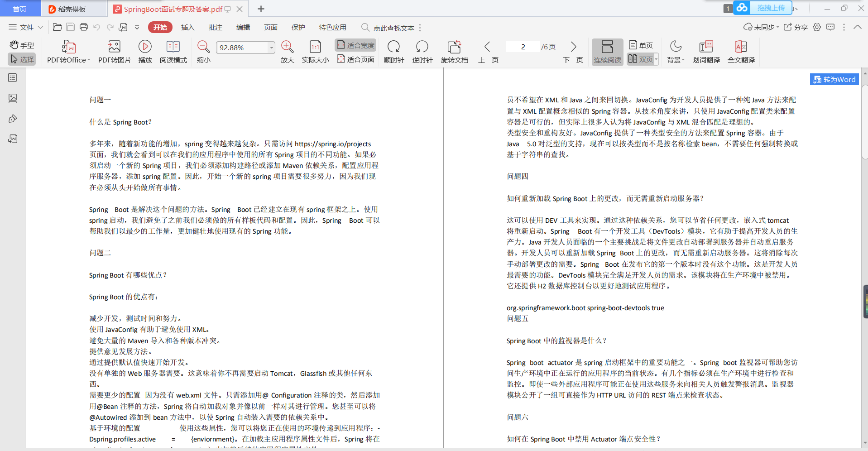Expand the 文件 menu arrow
Viewport: 868px width, 451px height.
40,27
